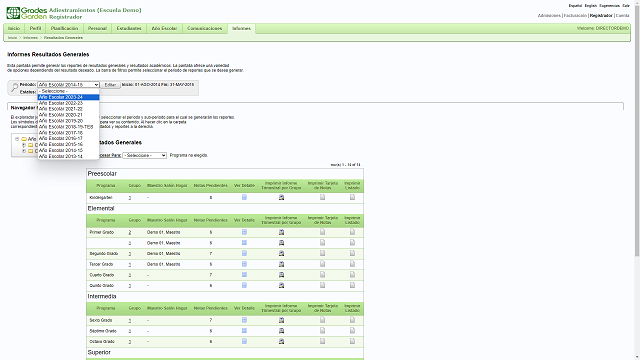Choose Año Escolar 2022-23 option
640x360 pixels.
pyautogui.click(x=68, y=103)
